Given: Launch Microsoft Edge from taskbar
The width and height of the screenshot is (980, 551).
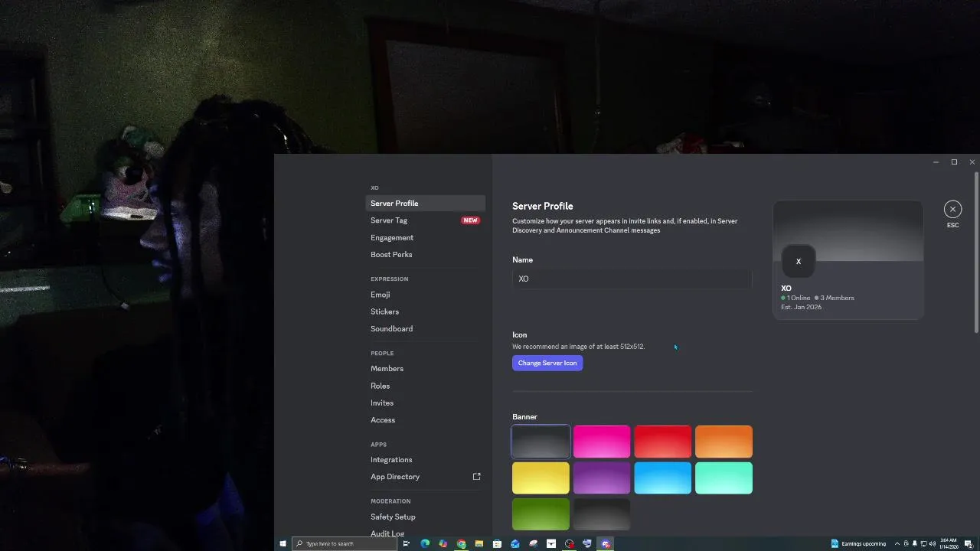Looking at the screenshot, I should tap(425, 543).
